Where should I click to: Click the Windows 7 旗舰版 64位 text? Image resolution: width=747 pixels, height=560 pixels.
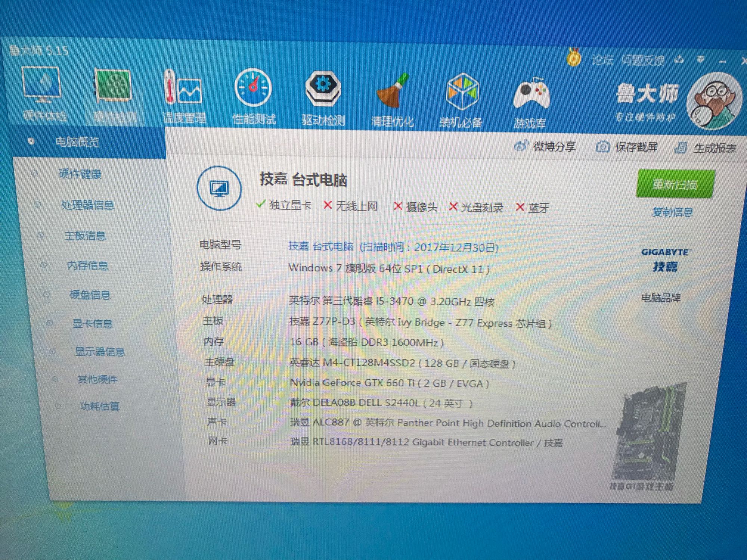[x=389, y=268]
